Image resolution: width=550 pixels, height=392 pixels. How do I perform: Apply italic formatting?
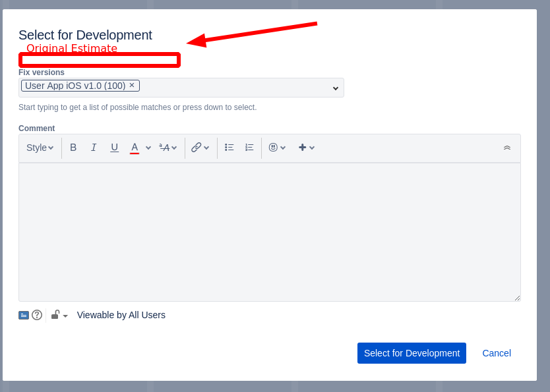tap(94, 147)
